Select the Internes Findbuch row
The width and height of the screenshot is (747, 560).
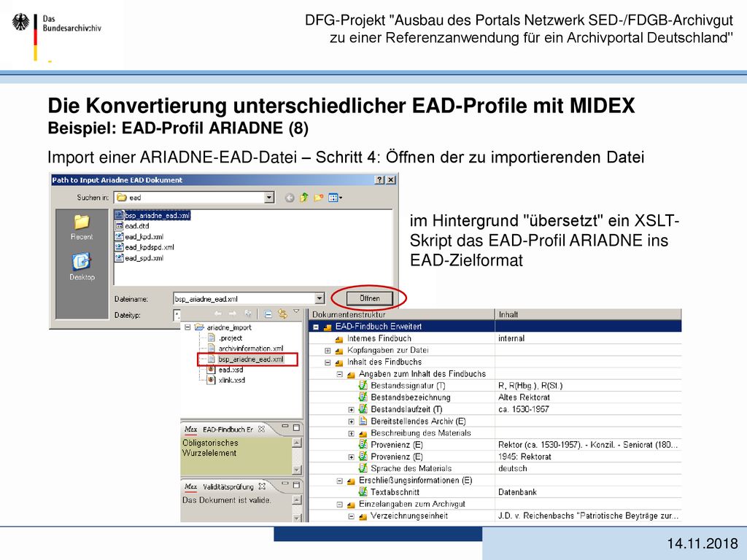point(495,338)
